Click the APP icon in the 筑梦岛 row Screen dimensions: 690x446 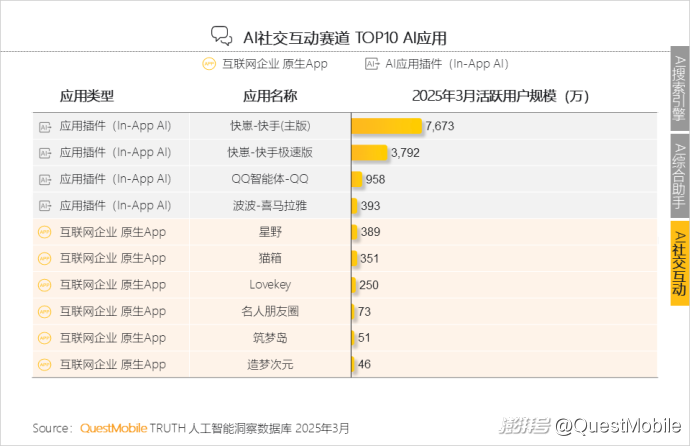(45, 338)
